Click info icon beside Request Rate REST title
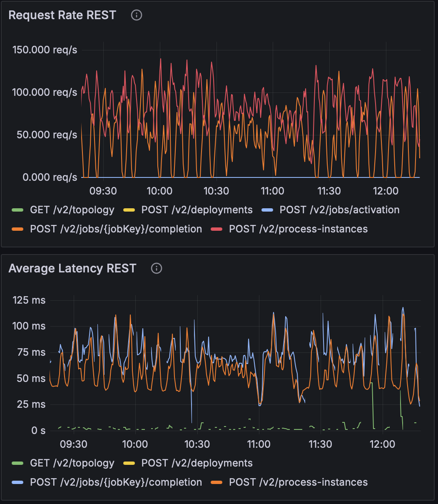 pyautogui.click(x=137, y=15)
